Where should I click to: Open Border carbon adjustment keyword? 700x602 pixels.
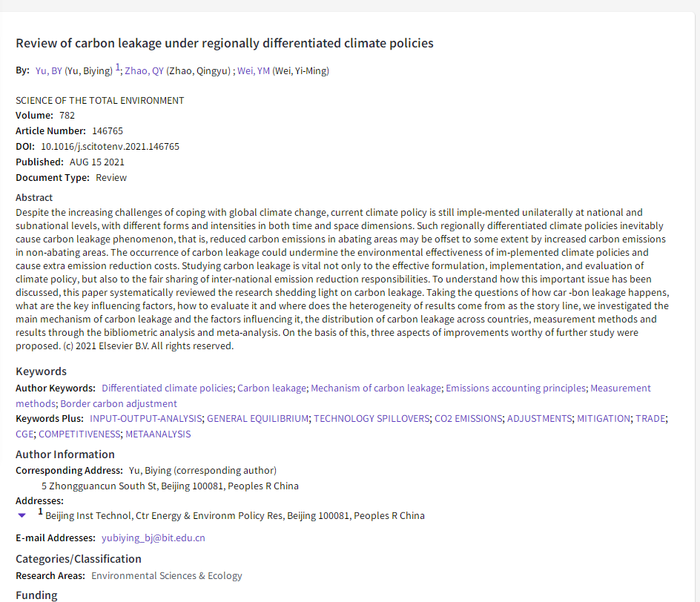point(119,404)
